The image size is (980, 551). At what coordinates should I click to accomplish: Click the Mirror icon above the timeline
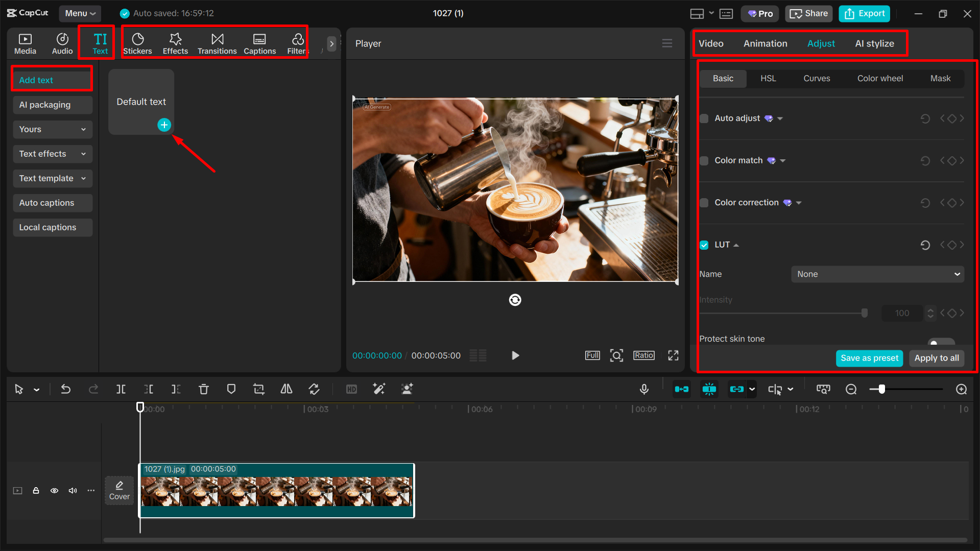(x=286, y=389)
